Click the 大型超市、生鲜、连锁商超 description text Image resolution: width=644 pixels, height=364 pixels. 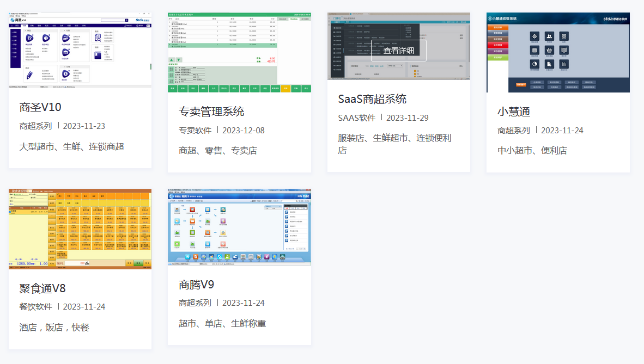click(72, 147)
